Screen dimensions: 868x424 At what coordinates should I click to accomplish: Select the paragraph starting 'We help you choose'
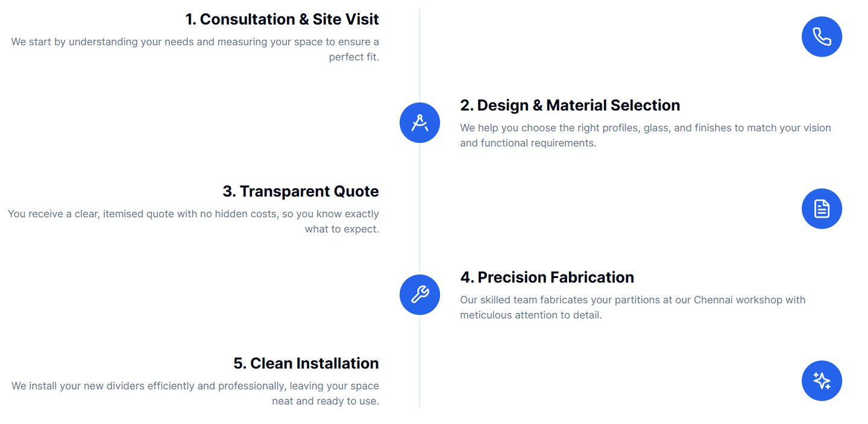(646, 136)
